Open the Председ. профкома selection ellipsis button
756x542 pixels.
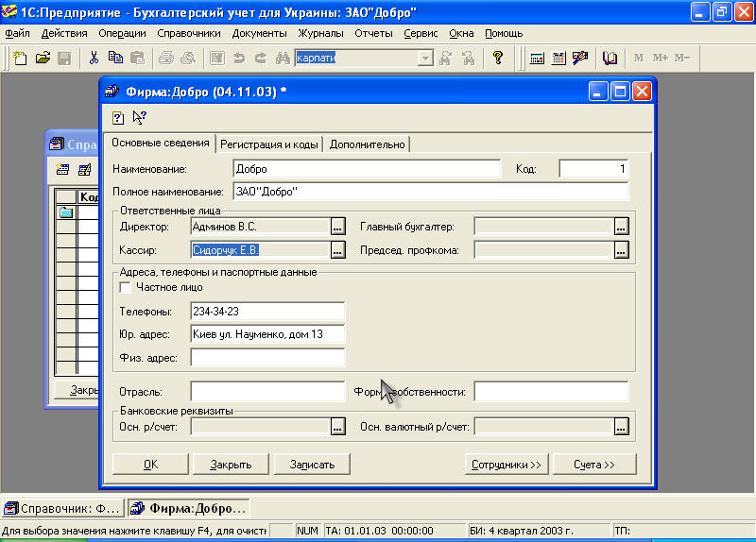pos(621,250)
